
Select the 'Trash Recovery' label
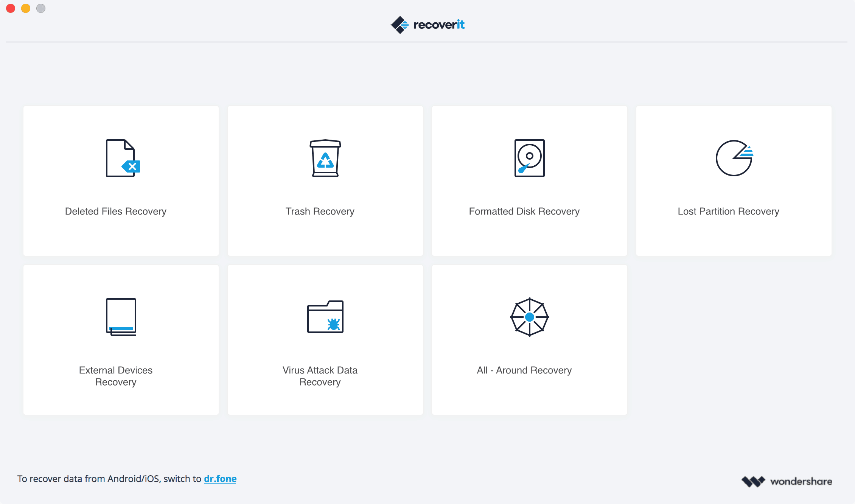coord(320,211)
